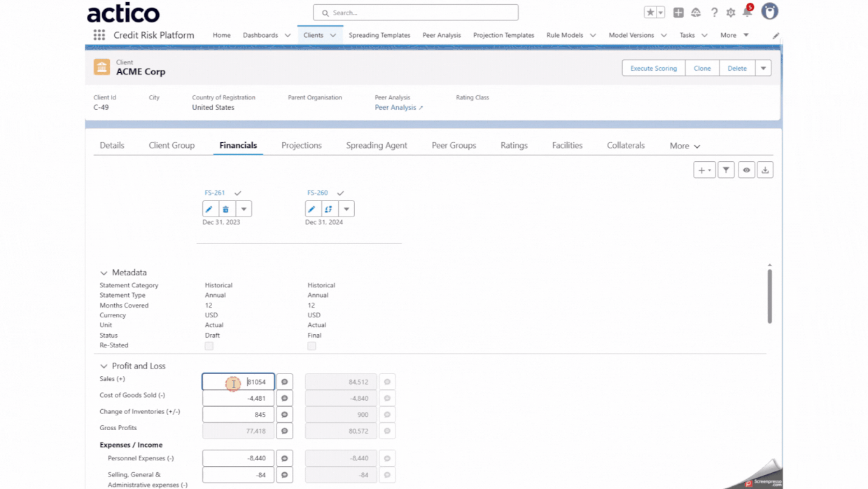Image resolution: width=868 pixels, height=489 pixels.
Task: Click the Execute Scoring button
Action: tap(653, 68)
